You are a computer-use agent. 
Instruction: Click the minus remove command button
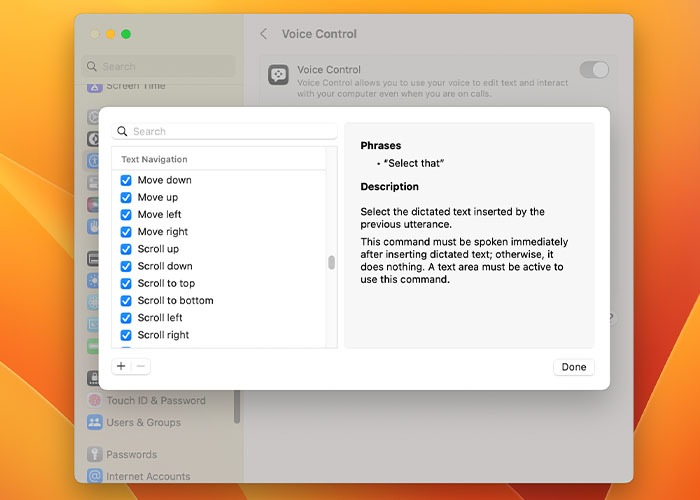click(x=141, y=367)
